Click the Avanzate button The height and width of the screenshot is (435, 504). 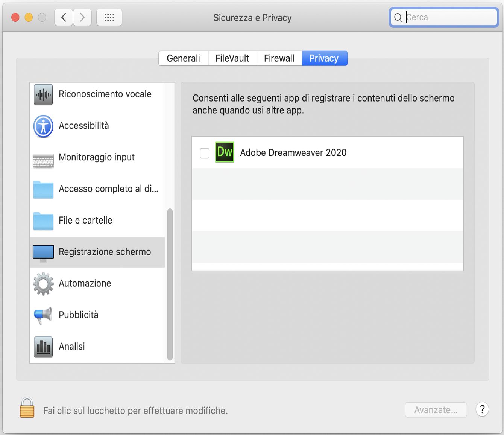click(x=436, y=410)
